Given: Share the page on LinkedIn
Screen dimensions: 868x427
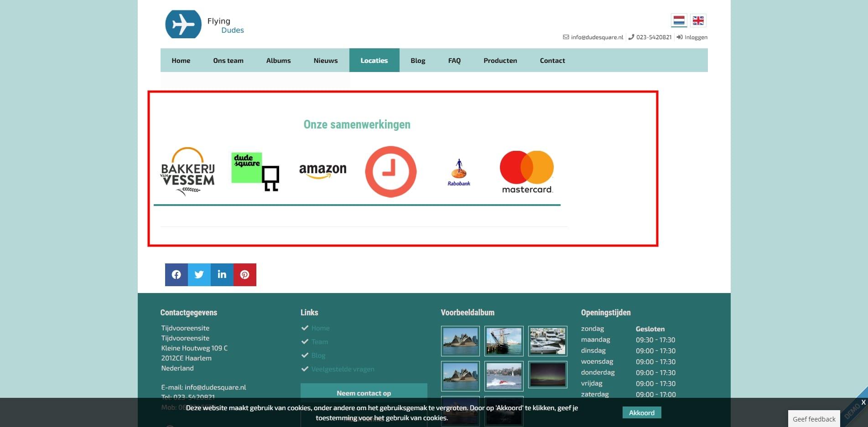Looking at the screenshot, I should click(x=222, y=275).
